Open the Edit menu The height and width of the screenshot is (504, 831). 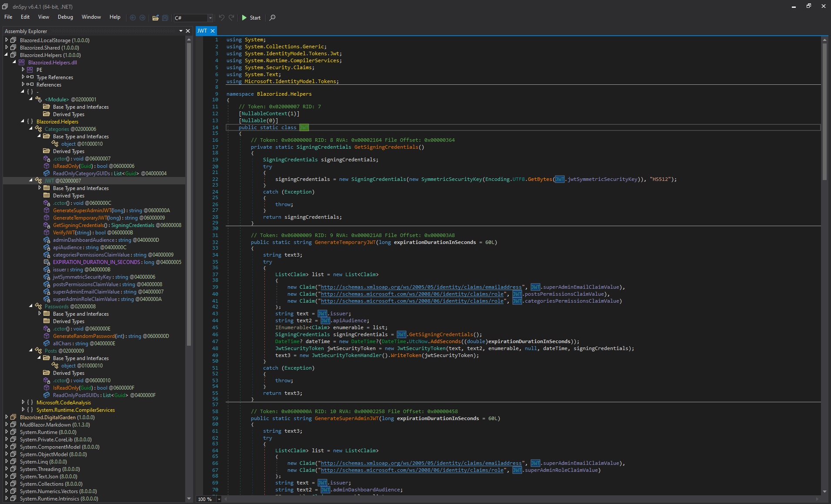pos(25,17)
